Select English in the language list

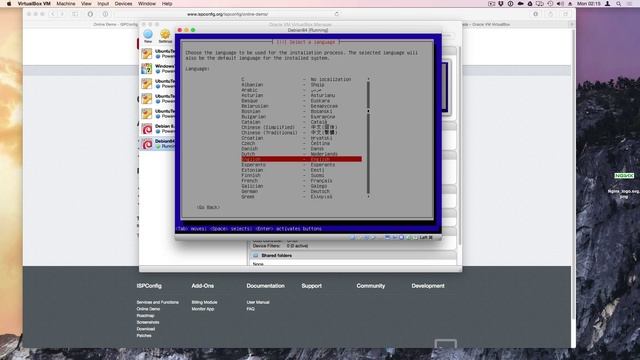tap(301, 159)
